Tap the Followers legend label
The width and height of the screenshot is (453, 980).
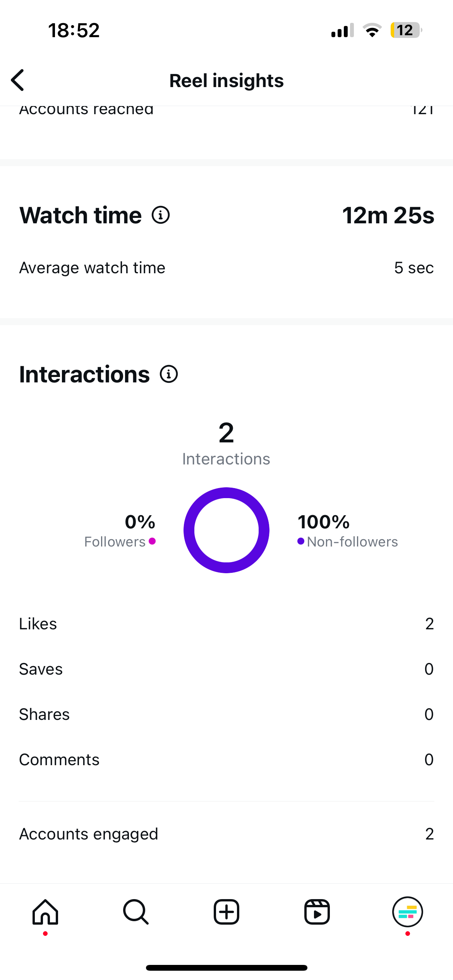coord(115,542)
